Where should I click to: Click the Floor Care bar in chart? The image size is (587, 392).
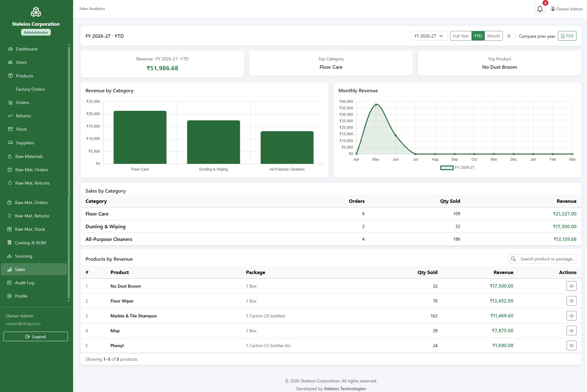point(140,137)
